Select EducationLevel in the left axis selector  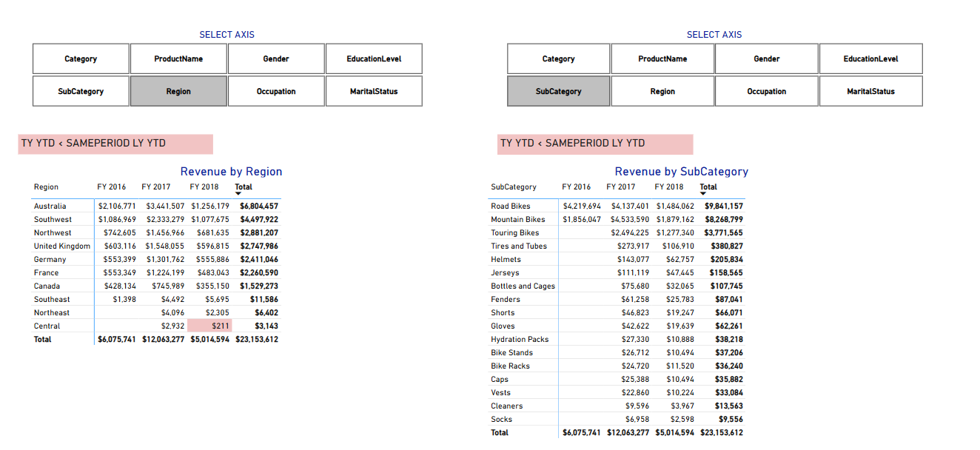(x=374, y=58)
